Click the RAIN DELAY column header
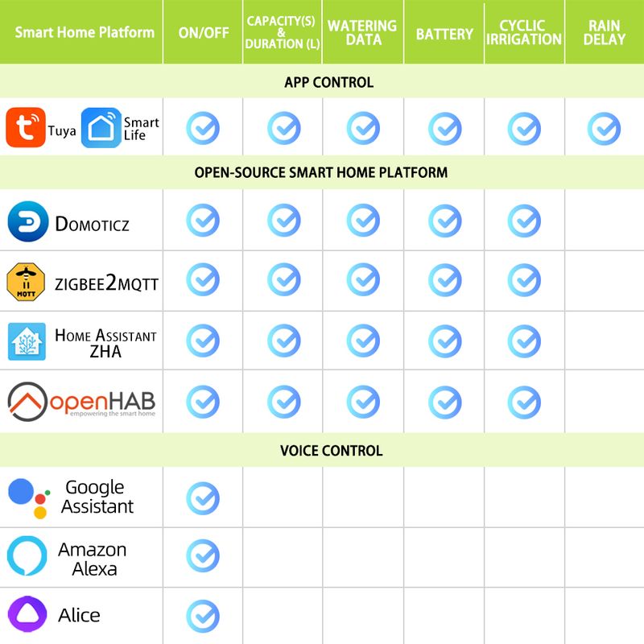This screenshot has height=644, width=644. tap(604, 33)
